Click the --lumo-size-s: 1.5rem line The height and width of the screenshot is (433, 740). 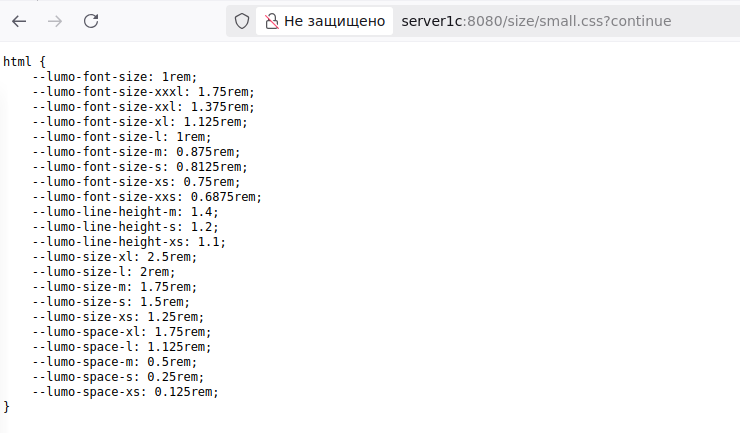click(x=111, y=302)
